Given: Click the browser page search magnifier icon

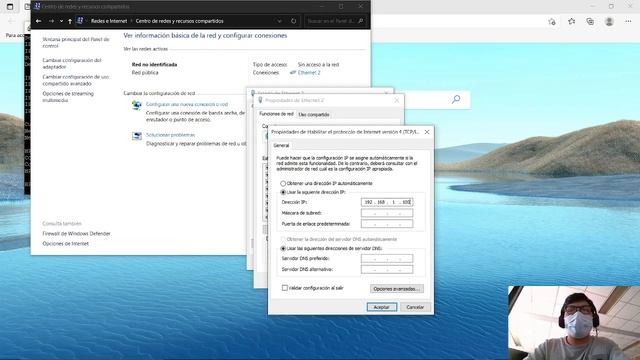Looking at the screenshot, I should pyautogui.click(x=456, y=99).
